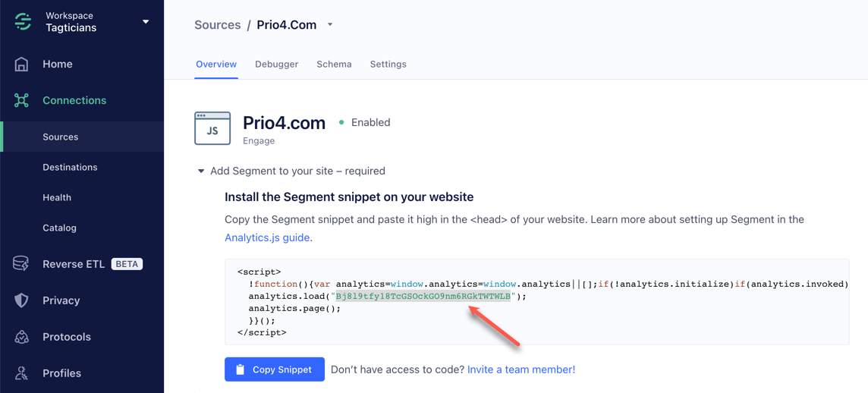Go to Catalog in the sidebar
This screenshot has width=868, height=393.
click(x=59, y=228)
